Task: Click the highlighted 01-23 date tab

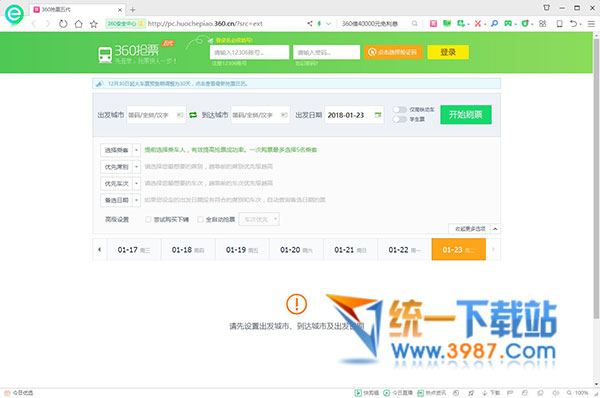Action: 458,250
